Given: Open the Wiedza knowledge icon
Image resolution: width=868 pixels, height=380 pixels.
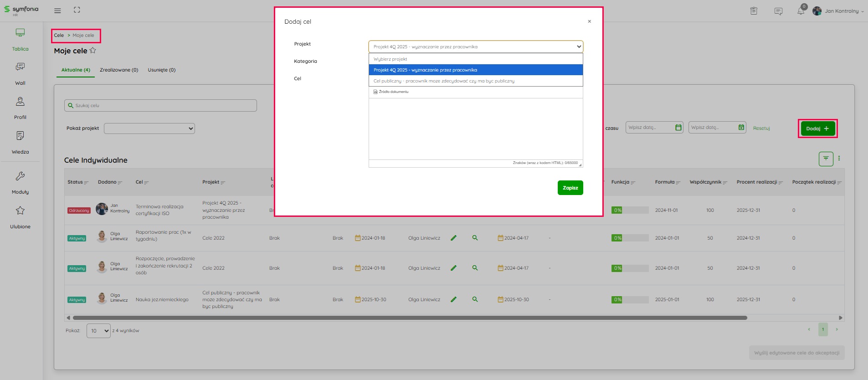Looking at the screenshot, I should 20,136.
